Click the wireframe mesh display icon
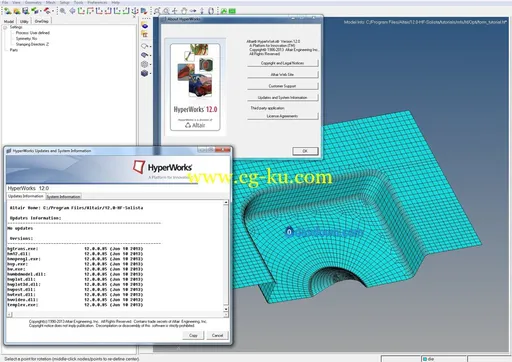Viewport: 512px width, 362px height. (145, 64)
